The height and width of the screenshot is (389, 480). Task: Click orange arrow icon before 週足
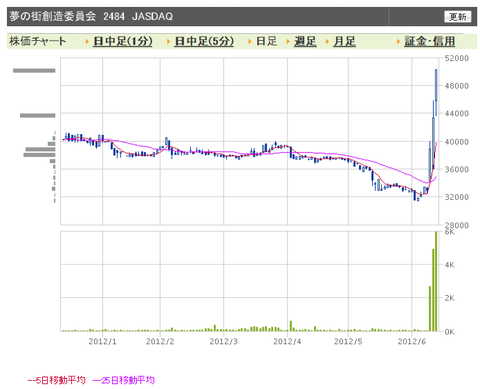point(288,42)
